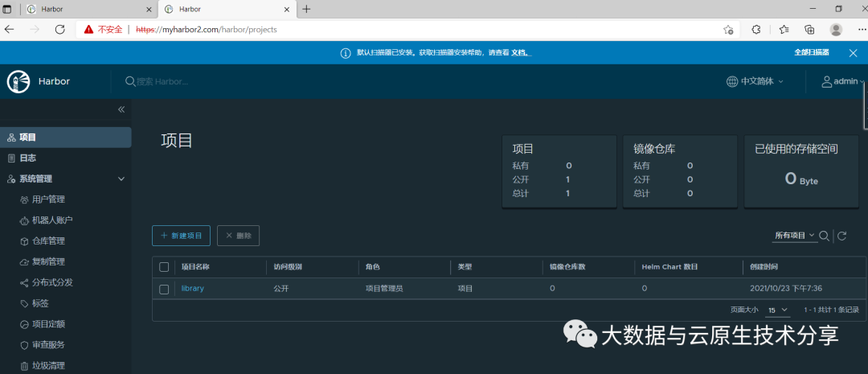868x374 pixels.
Task: Open browser collections icon
Action: (x=809, y=30)
